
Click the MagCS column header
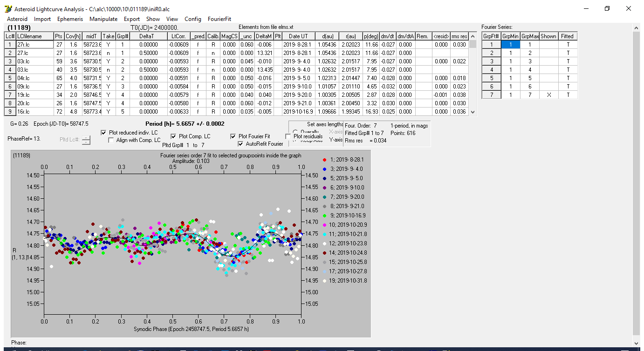[x=229, y=36]
